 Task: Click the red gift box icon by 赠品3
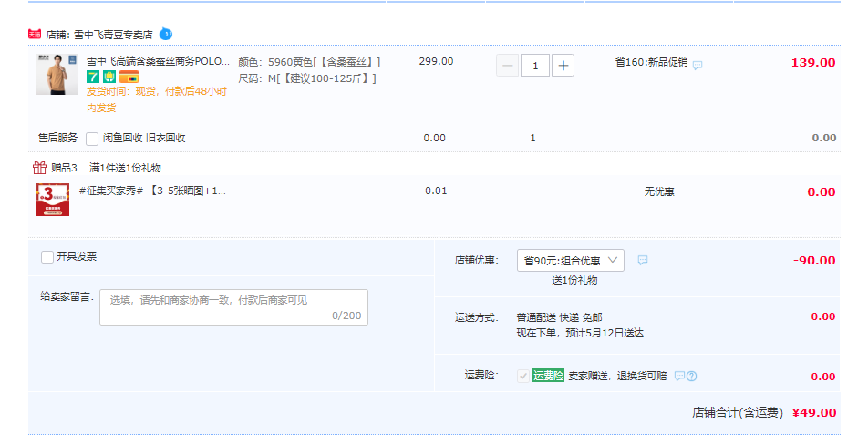pos(39,167)
